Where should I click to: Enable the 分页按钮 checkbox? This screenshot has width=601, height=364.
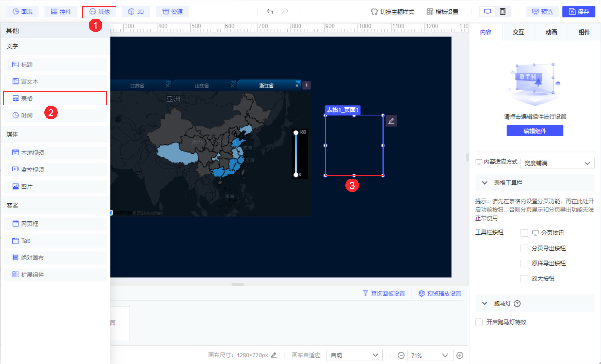tap(524, 233)
